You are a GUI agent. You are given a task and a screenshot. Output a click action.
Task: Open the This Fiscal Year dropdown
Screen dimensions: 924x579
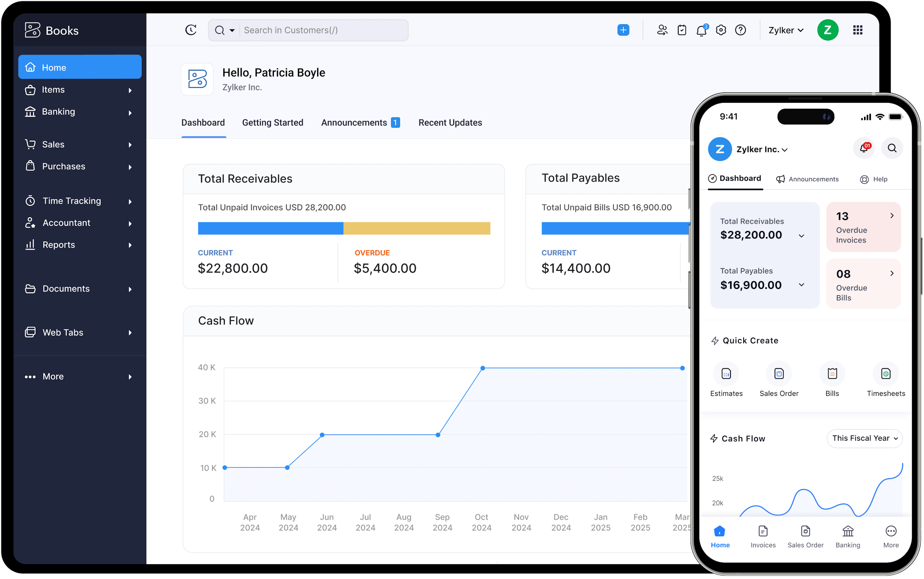(865, 438)
